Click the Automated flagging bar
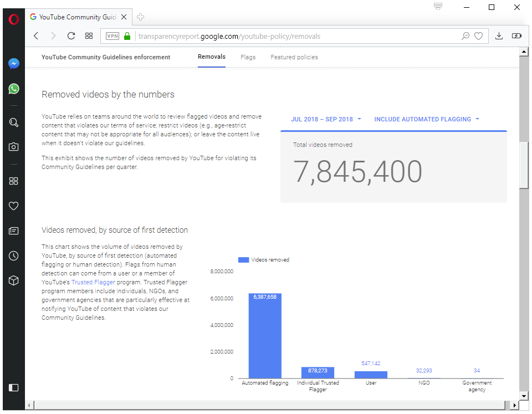 265,336
